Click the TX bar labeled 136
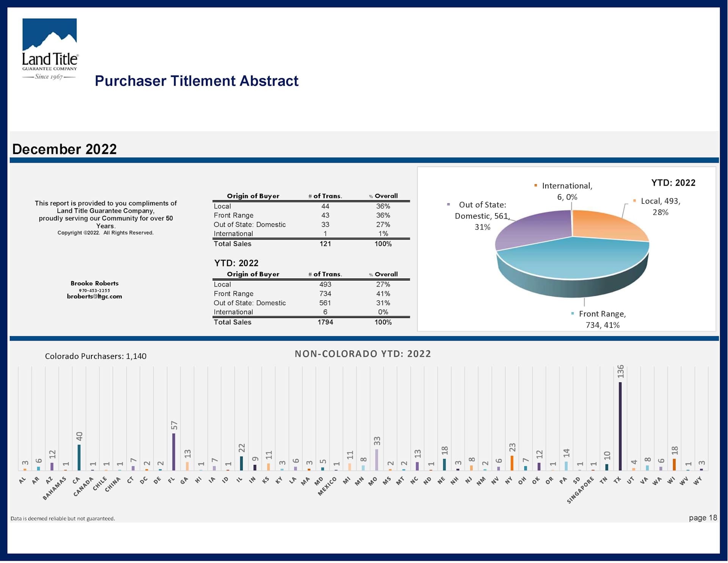Screen dimensions: 728x563 coord(620,426)
